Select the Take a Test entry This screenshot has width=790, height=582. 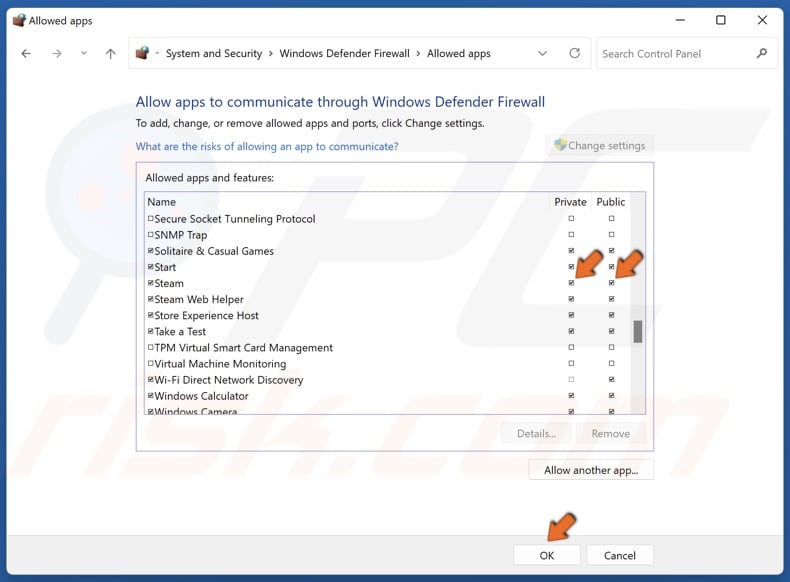coord(387,332)
